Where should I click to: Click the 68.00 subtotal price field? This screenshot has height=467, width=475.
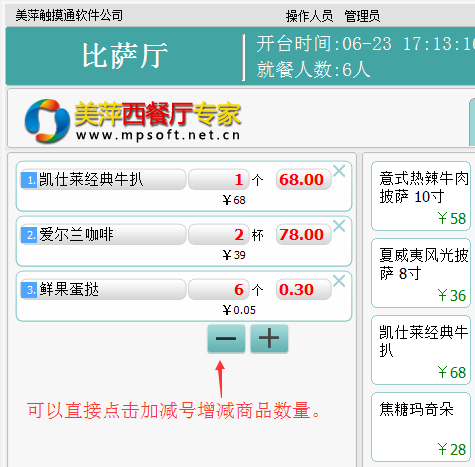click(303, 179)
